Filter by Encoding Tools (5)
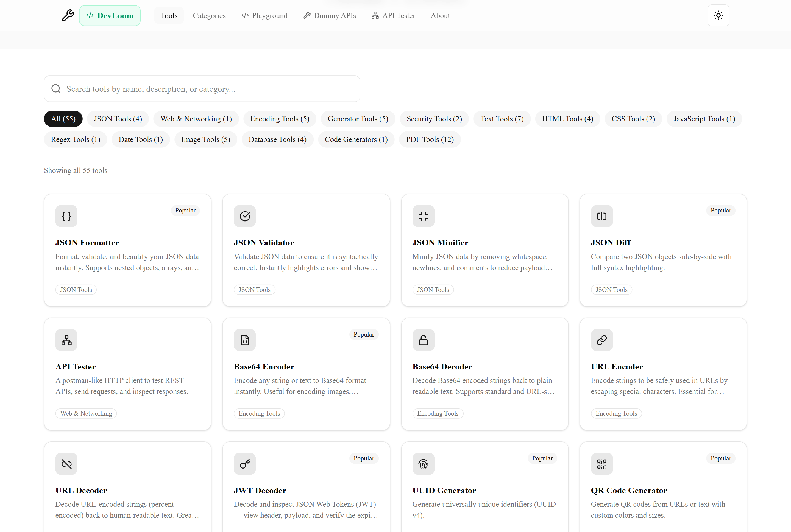This screenshot has height=532, width=791. coord(280,119)
